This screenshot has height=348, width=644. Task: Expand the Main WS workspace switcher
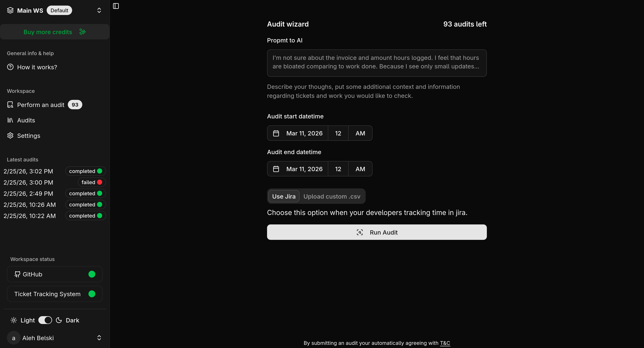click(99, 10)
